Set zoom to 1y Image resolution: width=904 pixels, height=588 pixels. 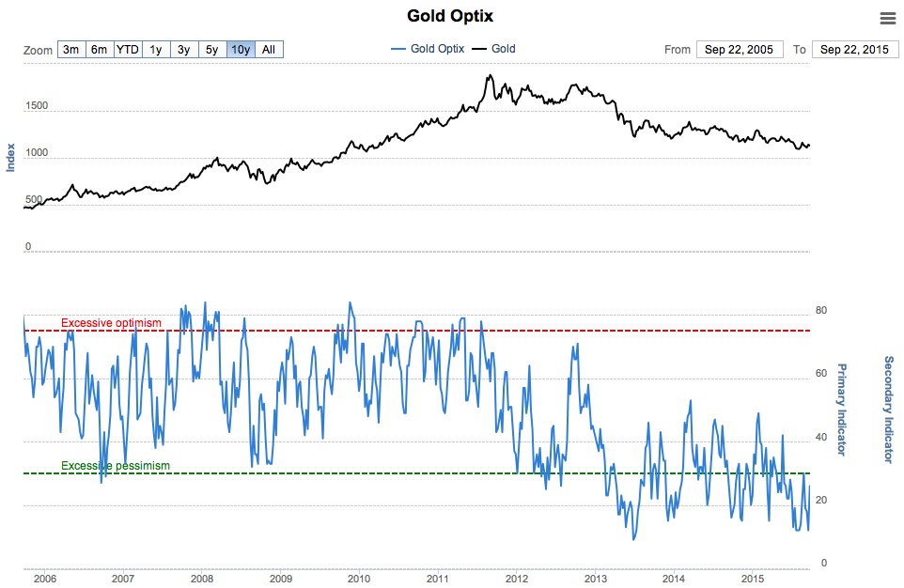click(x=156, y=50)
